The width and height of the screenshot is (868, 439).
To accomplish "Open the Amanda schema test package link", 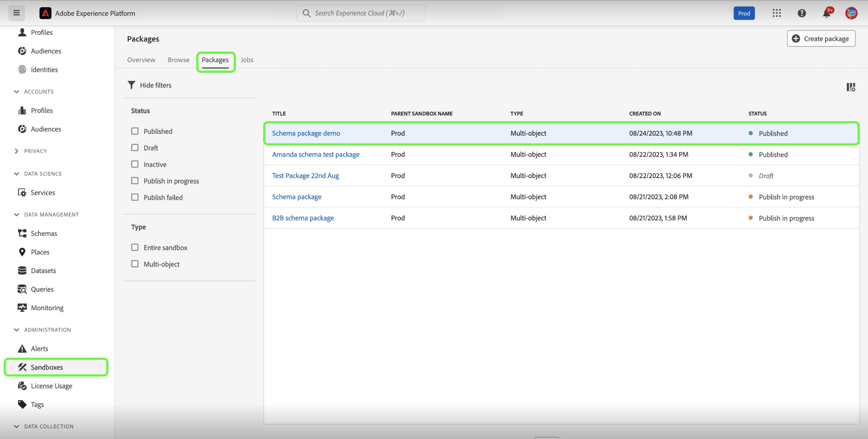I will [316, 155].
